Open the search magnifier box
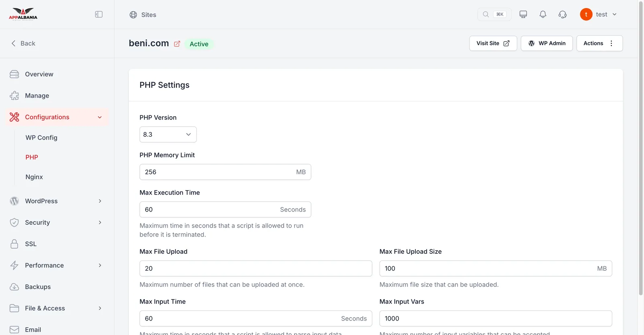The width and height of the screenshot is (644, 335). (x=494, y=14)
